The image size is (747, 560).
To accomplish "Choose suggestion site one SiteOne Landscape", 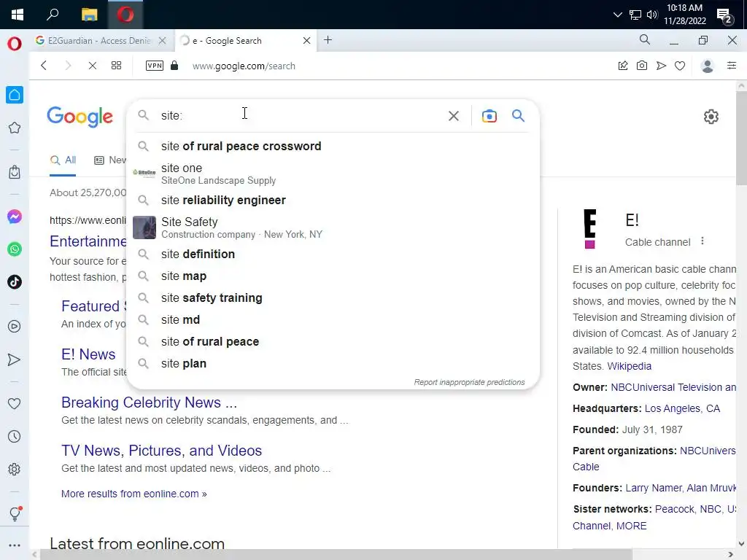I will 333,174.
